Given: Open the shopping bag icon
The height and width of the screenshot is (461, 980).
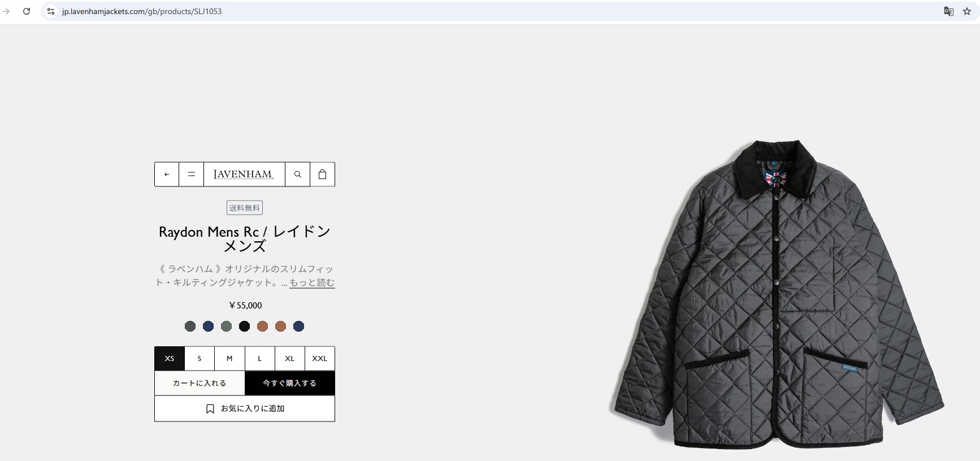Looking at the screenshot, I should [x=322, y=175].
